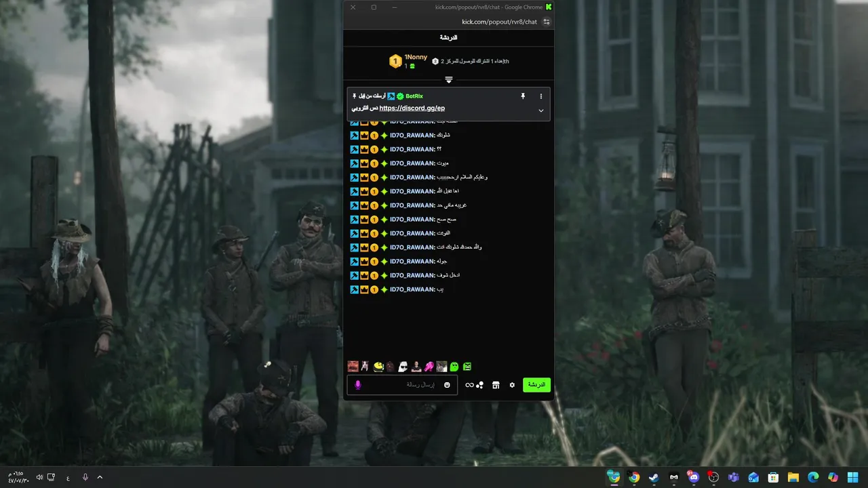
Task: Open the Windows Start menu
Action: pos(853,477)
